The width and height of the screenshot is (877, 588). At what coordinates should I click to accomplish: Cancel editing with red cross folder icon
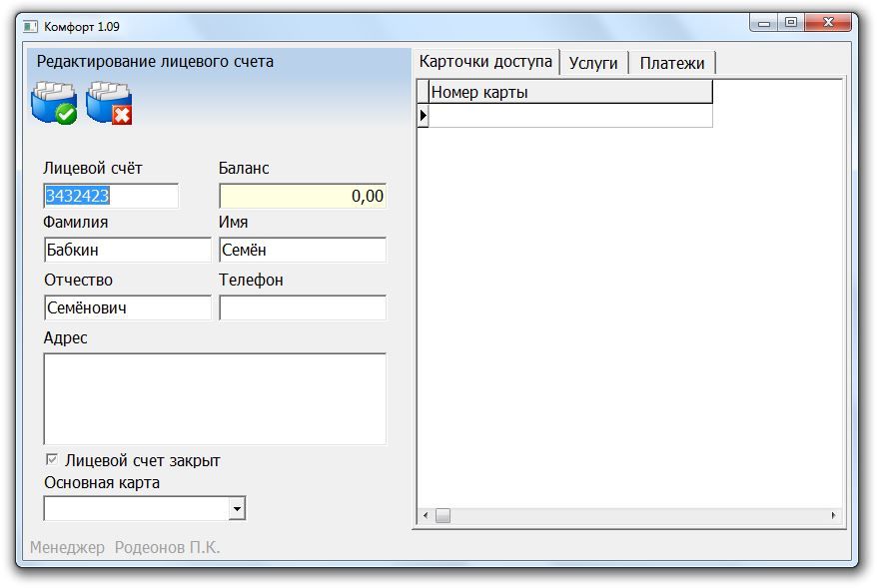109,103
